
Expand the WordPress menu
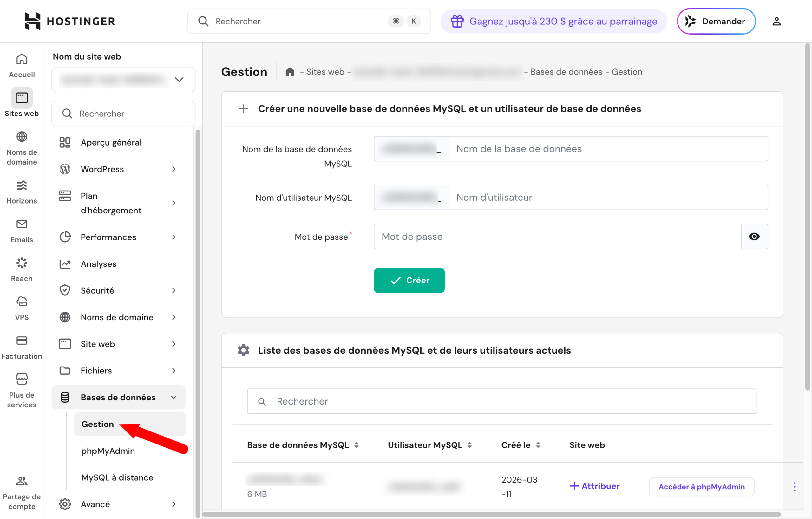tap(118, 169)
